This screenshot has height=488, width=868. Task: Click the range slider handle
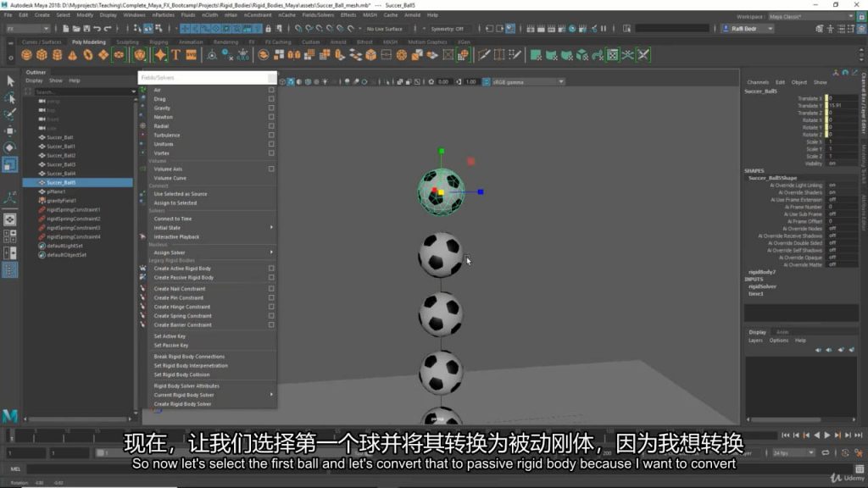point(100,452)
